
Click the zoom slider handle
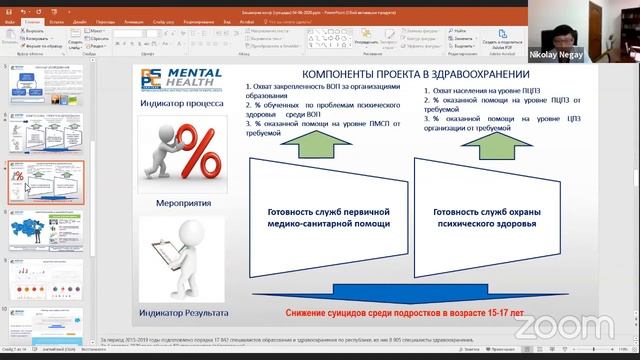coord(593,349)
